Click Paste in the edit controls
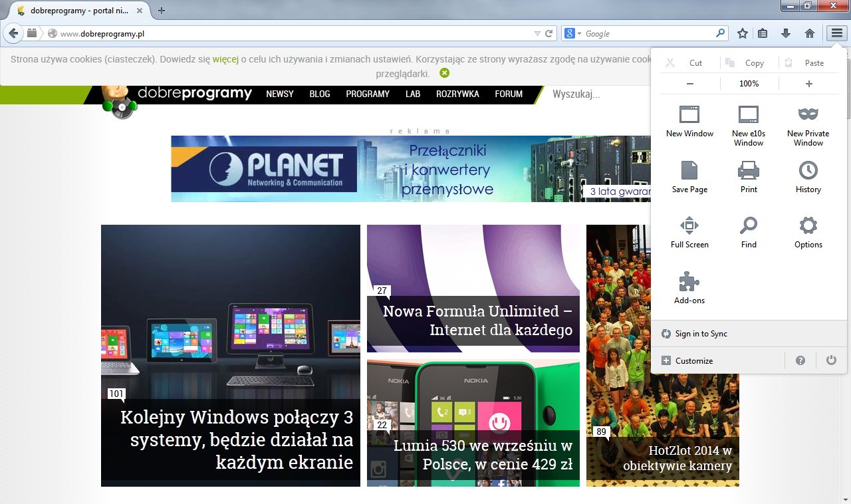 coord(808,63)
